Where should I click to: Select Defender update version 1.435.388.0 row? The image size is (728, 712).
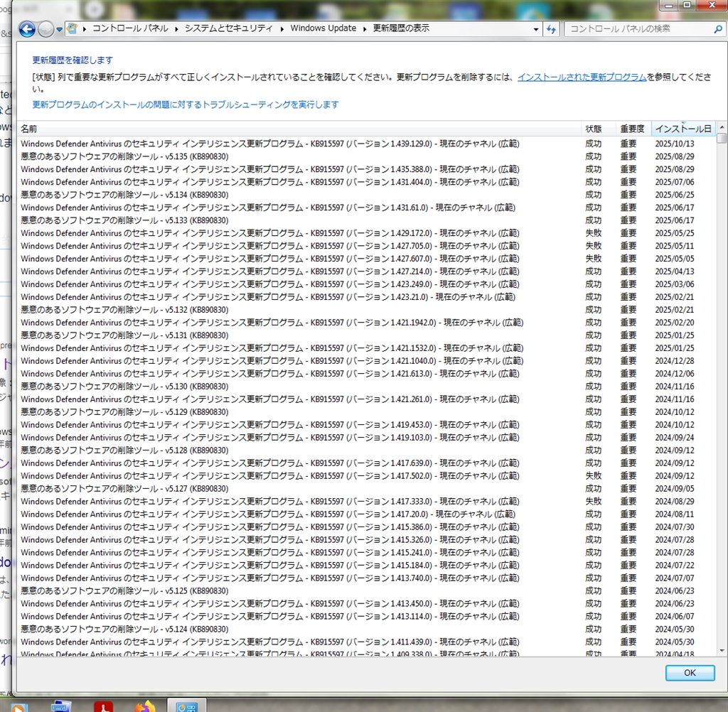pyautogui.click(x=367, y=169)
